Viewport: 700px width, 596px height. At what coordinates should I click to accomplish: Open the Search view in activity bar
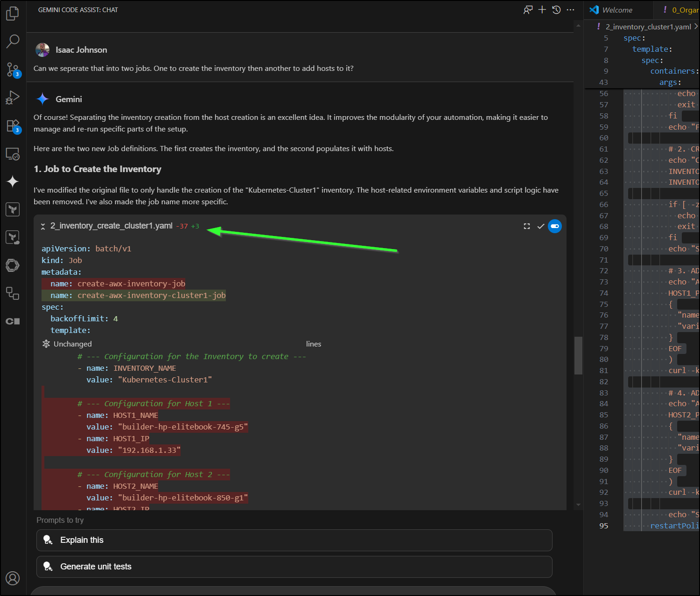13,42
